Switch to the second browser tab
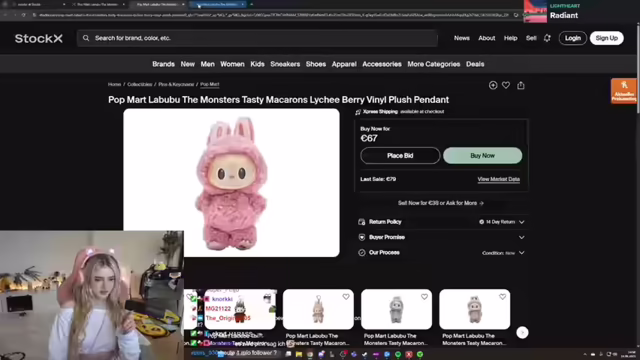This screenshot has width=640, height=360. 98,4
